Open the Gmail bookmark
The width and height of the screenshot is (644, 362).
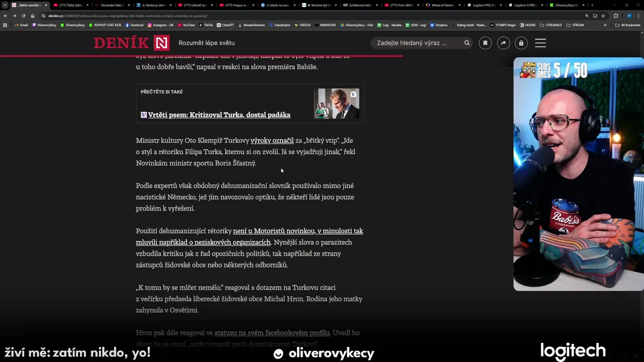21,25
